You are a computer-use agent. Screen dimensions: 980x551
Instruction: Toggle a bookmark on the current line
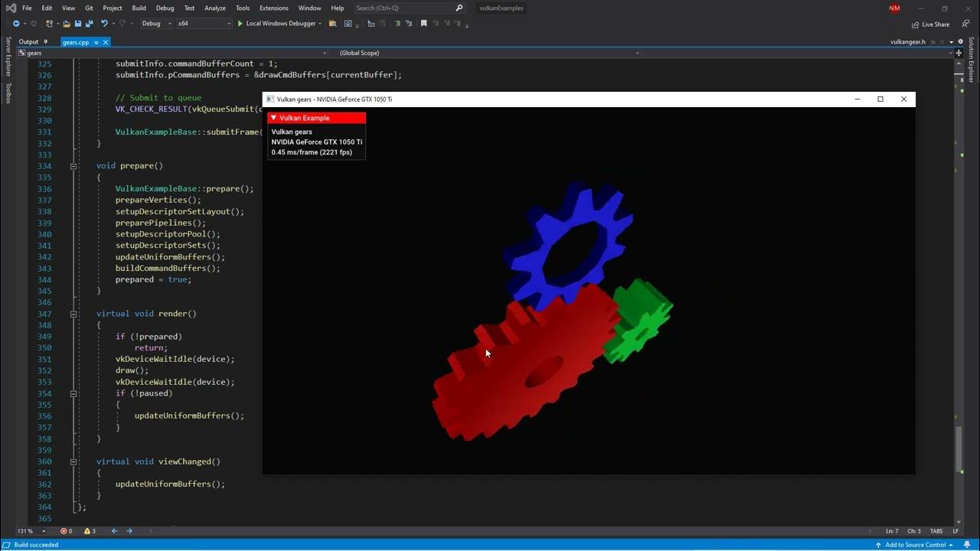pos(423,23)
